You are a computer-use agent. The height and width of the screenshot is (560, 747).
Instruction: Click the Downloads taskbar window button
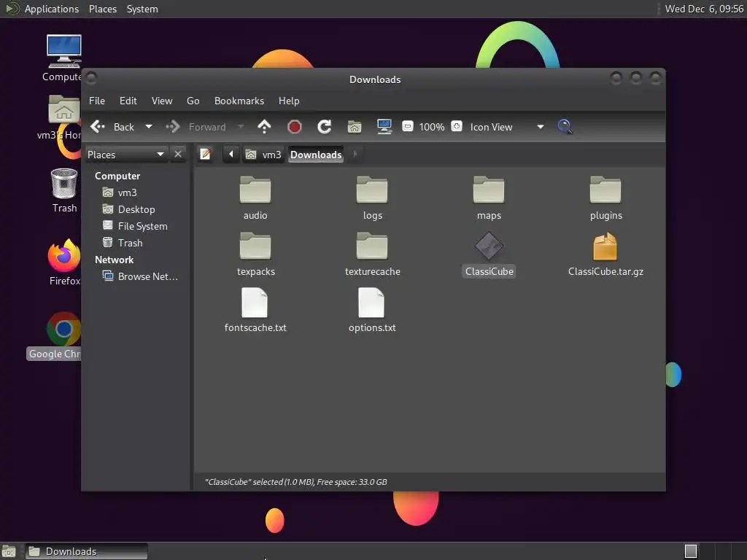[86, 551]
